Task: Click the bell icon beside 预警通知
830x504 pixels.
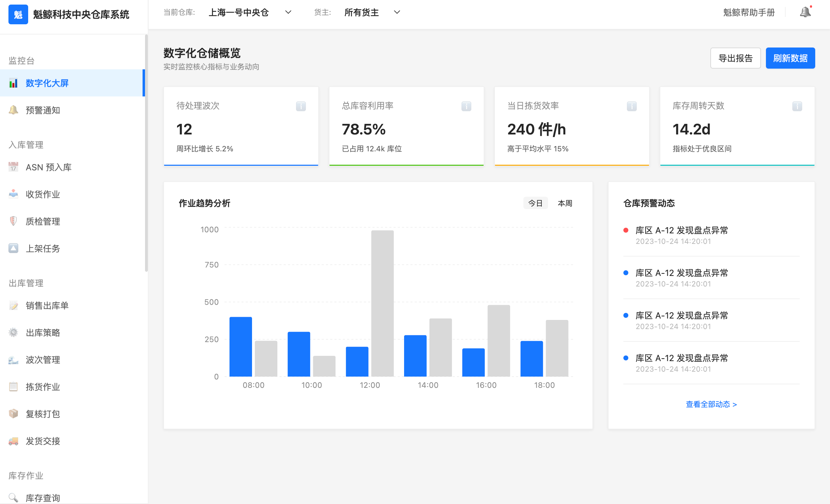Action: (x=13, y=110)
